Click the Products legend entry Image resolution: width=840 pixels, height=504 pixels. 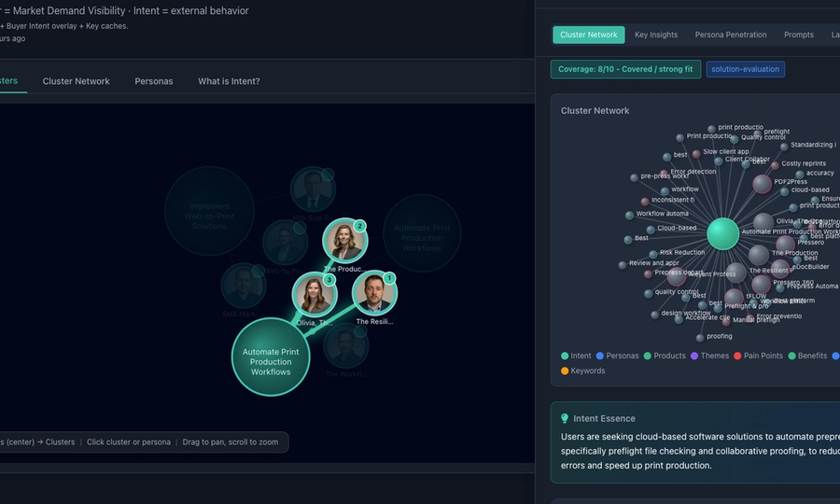coord(665,356)
